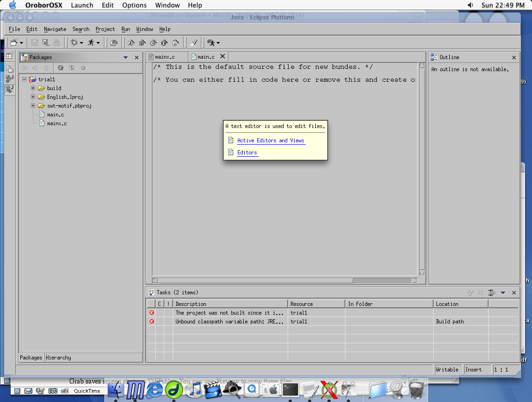The height and width of the screenshot is (402, 532).
Task: Run External Tools toolbox icon
Action: pos(211,43)
